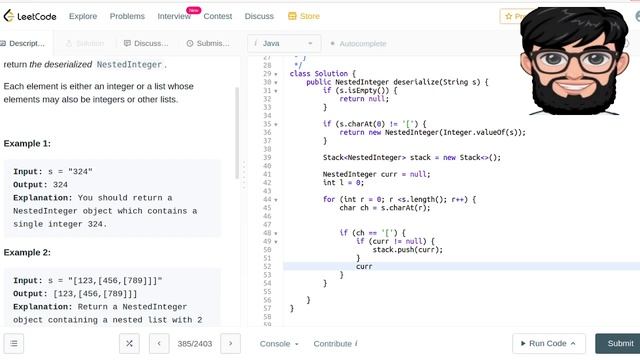Open the Discuss forum link
The width and height of the screenshot is (640, 360).
click(259, 16)
